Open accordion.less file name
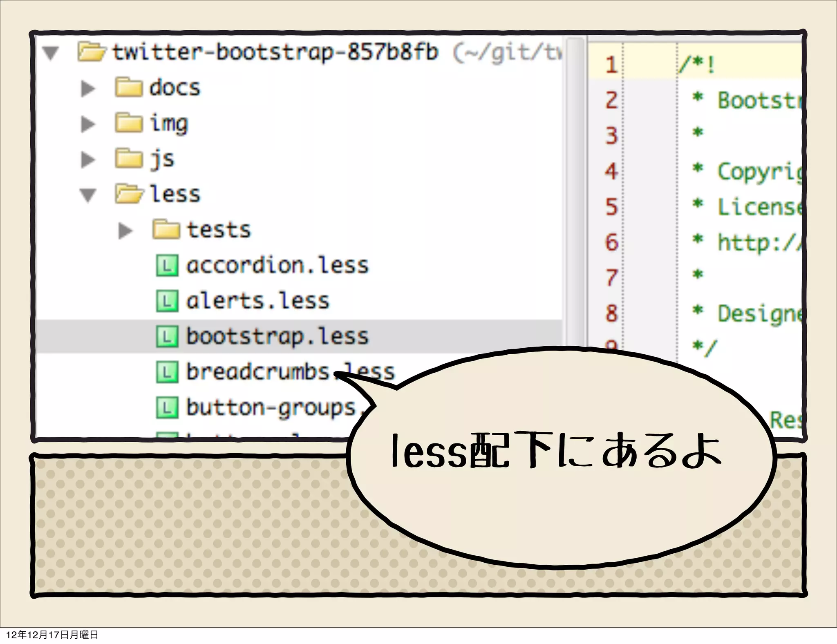The width and height of the screenshot is (837, 644). pos(277,266)
